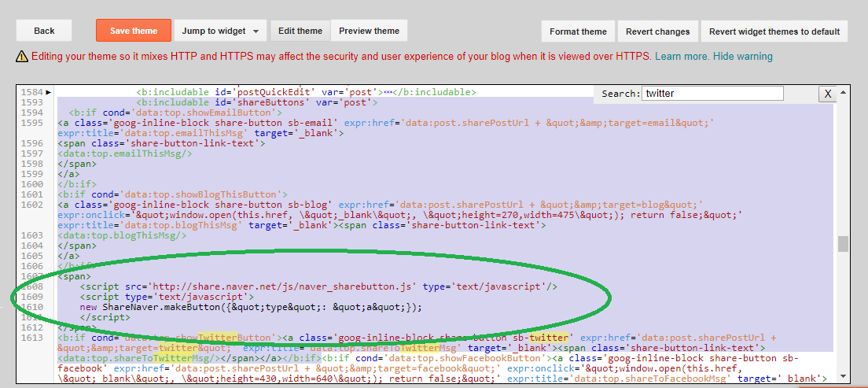Viewport: 868px width, 388px height.
Task: Switch to Preview theme
Action: pyautogui.click(x=369, y=31)
